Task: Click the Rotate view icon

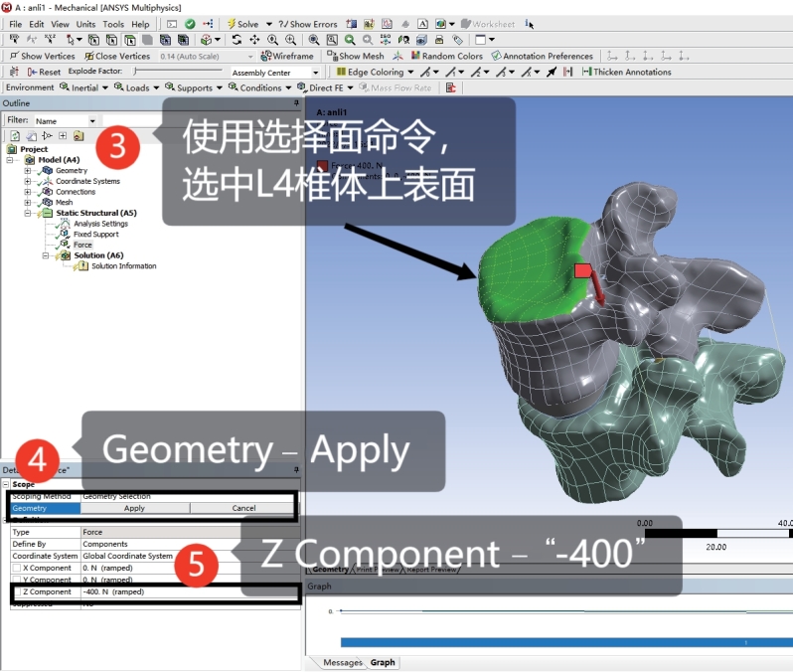Action: pos(237,40)
